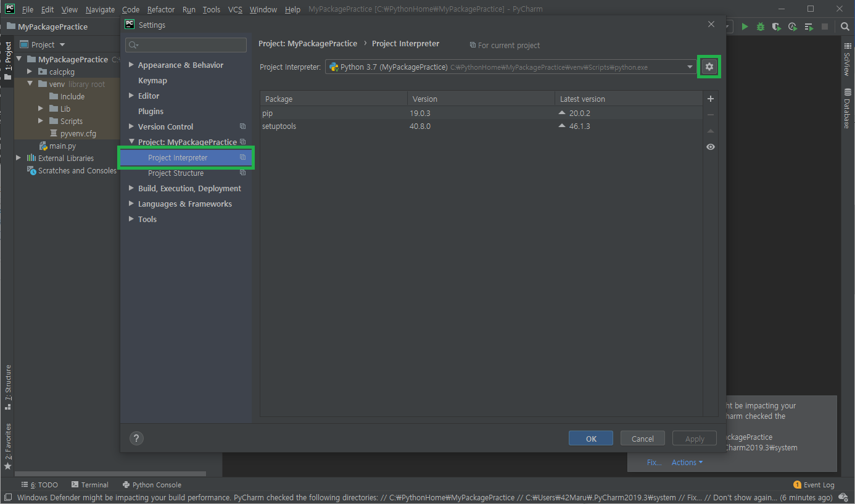Open the Terminal tool window
This screenshot has width=855, height=504.
coord(90,485)
